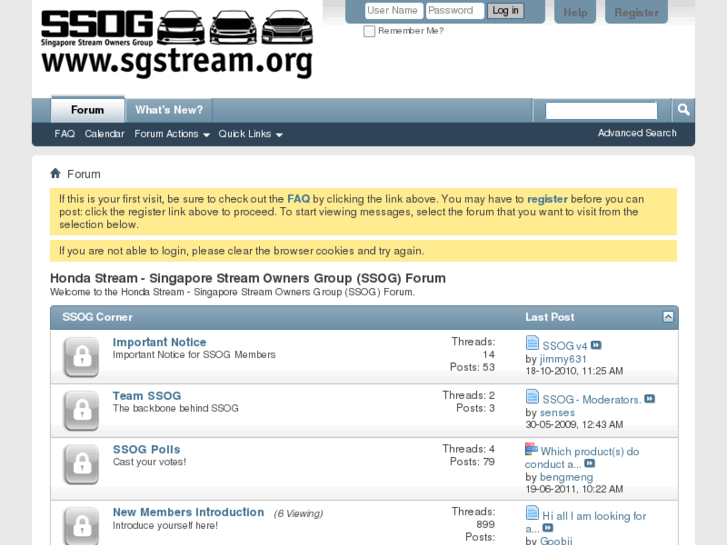The image size is (727, 545).
Task: Click the post icon beside SSOG v4
Action: [532, 343]
